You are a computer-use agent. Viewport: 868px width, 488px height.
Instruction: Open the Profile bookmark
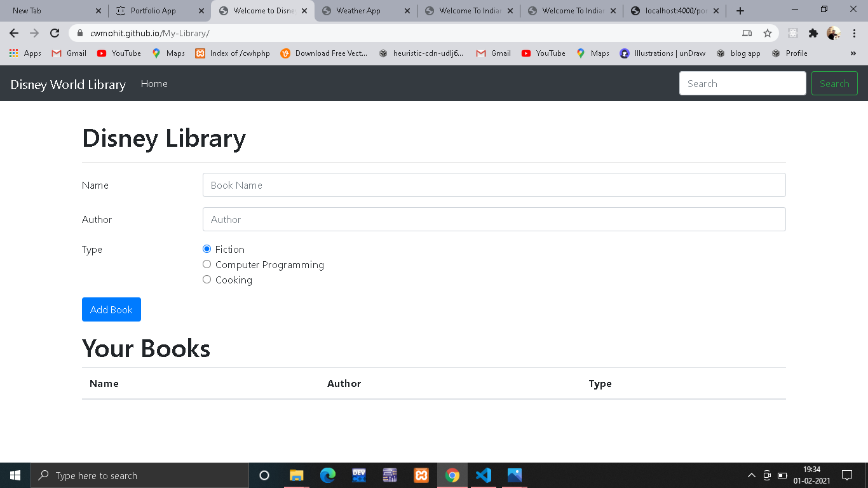790,53
